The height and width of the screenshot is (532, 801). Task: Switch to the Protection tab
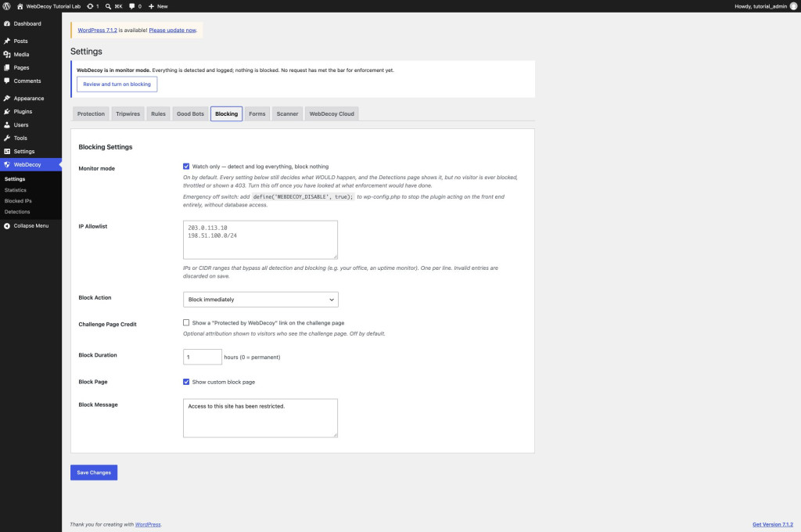pos(91,114)
